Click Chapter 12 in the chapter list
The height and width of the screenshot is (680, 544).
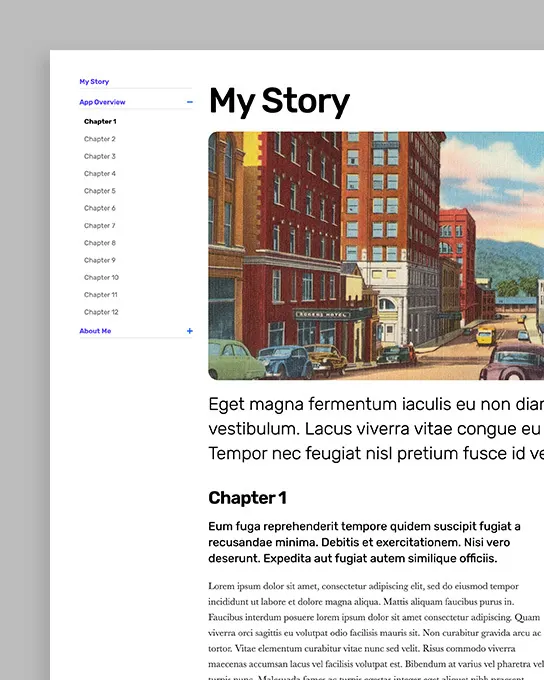coord(101,312)
